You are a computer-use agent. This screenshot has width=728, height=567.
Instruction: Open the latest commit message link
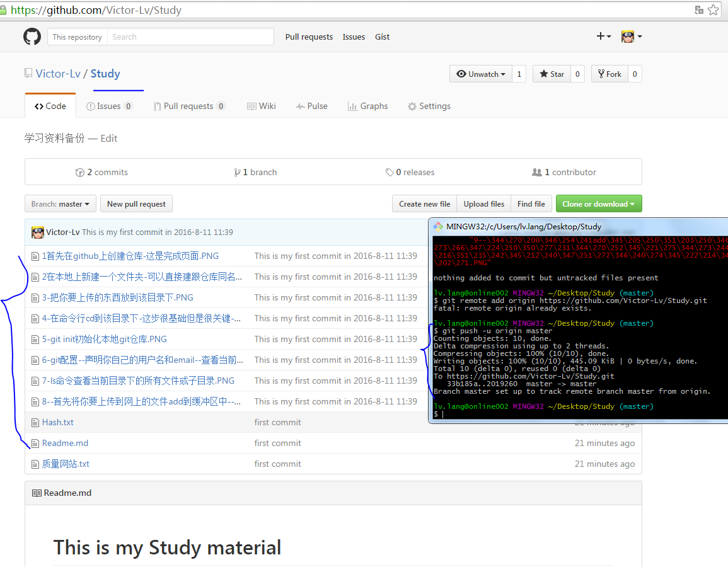click(158, 232)
